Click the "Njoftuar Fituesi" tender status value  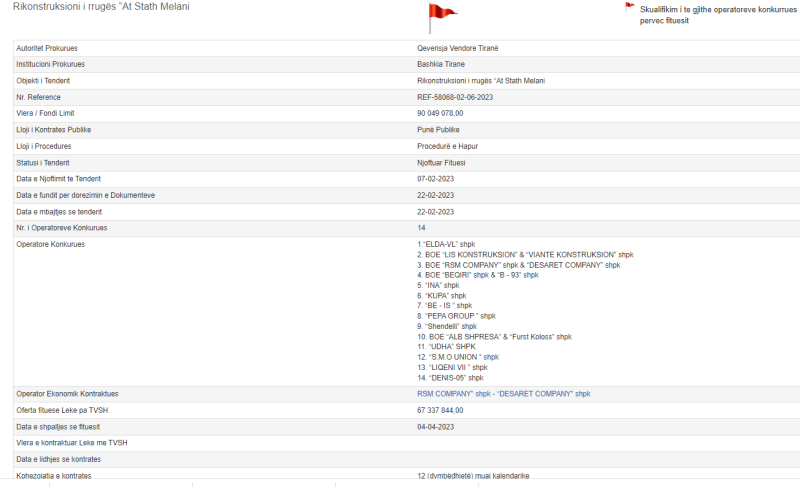click(441, 163)
